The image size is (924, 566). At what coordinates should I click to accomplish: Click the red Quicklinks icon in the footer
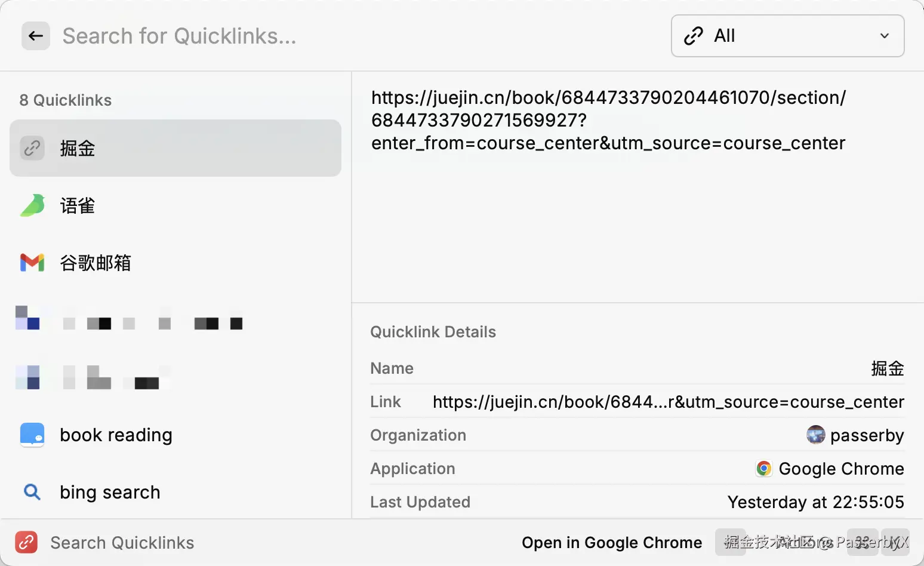pyautogui.click(x=26, y=542)
